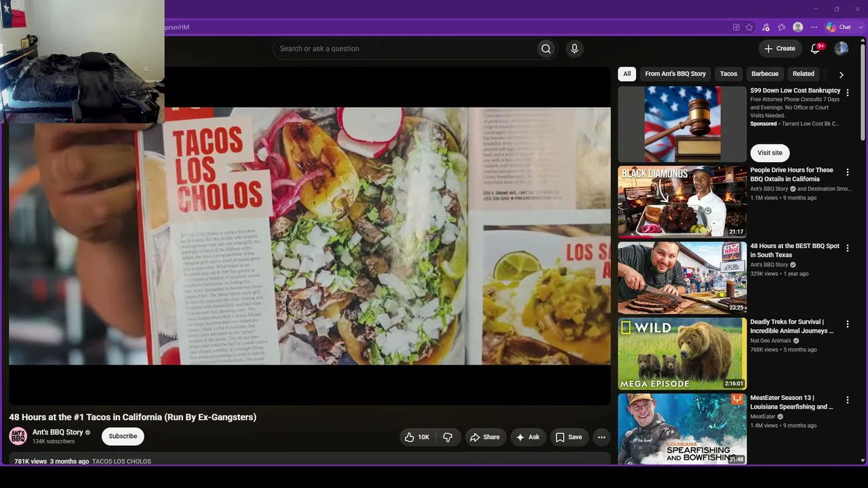Click the browser apps icon in address bar
Viewport: 868px width, 488px height.
pyautogui.click(x=736, y=27)
